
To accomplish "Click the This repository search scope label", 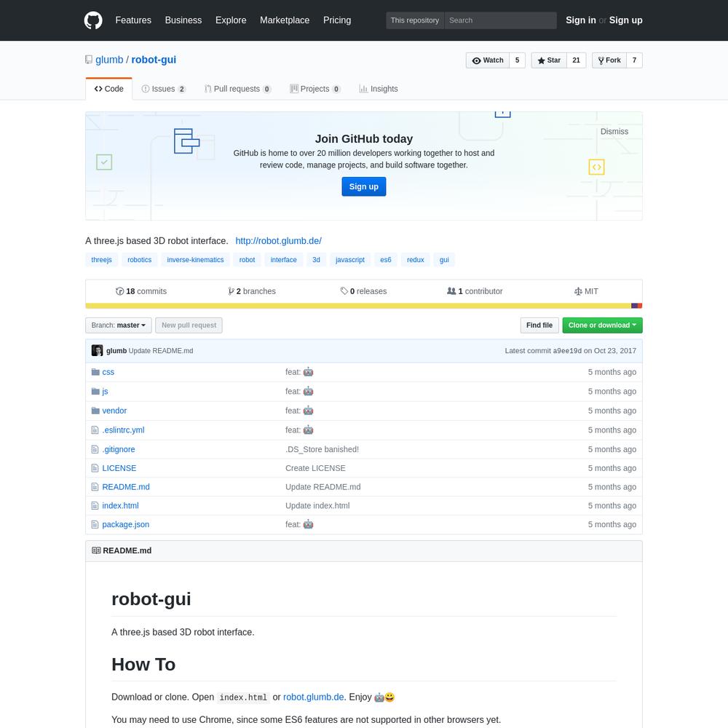I will (x=415, y=20).
